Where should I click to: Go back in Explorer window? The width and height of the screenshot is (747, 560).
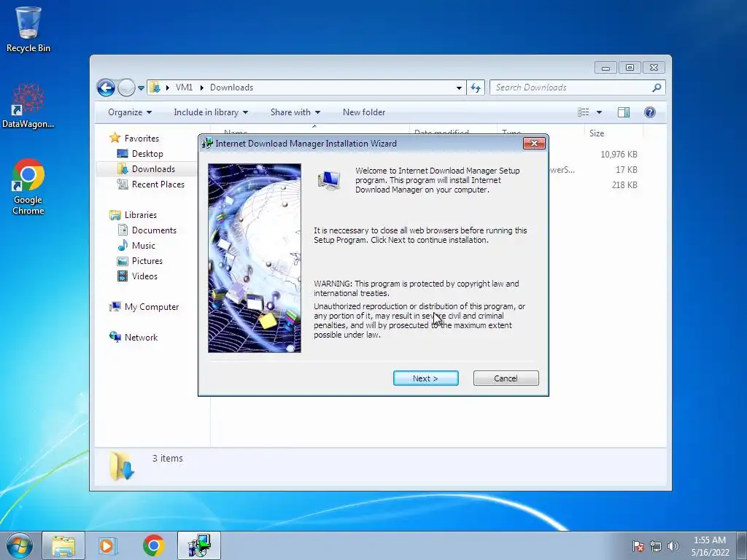click(106, 87)
